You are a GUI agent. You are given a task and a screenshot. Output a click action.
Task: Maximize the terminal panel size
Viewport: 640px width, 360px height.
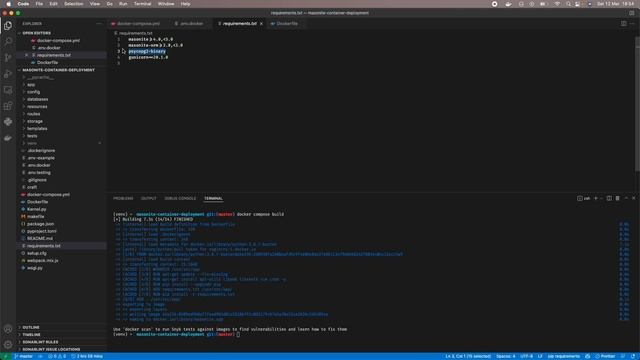(627, 198)
